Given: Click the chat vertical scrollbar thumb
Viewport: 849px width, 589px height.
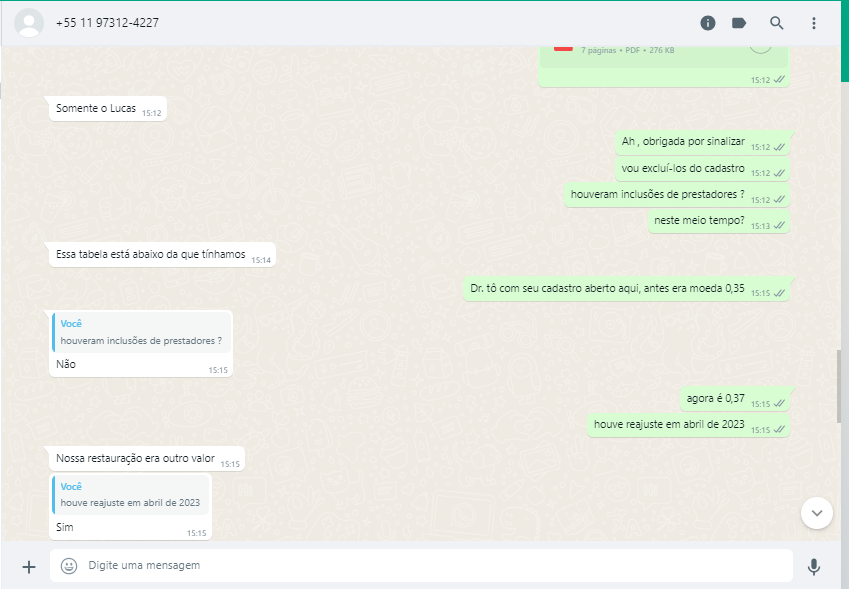Looking at the screenshot, I should [x=839, y=386].
